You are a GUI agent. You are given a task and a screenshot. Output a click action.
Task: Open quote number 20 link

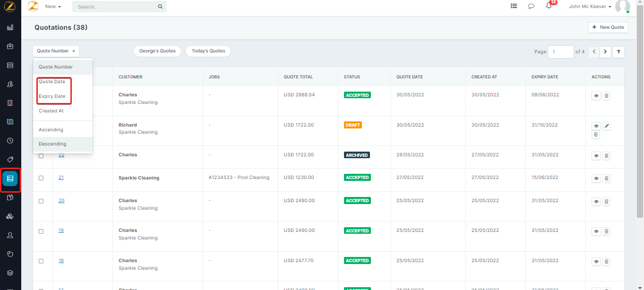pyautogui.click(x=61, y=201)
